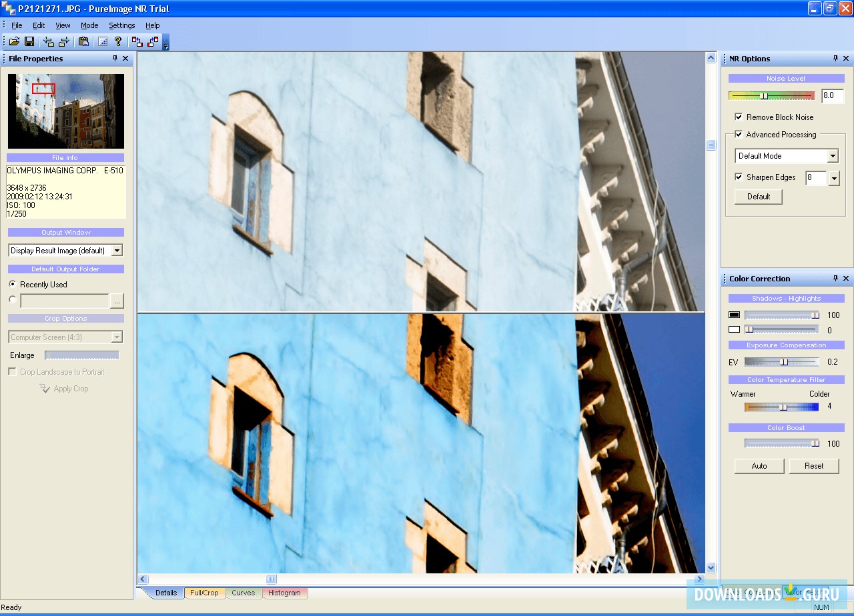Switch to the Curves tab
This screenshot has width=854, height=616.
coord(244,592)
